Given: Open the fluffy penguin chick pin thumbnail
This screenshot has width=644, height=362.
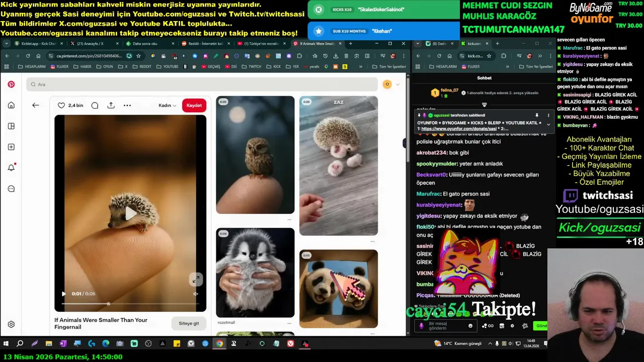Looking at the screenshot, I should (x=255, y=273).
